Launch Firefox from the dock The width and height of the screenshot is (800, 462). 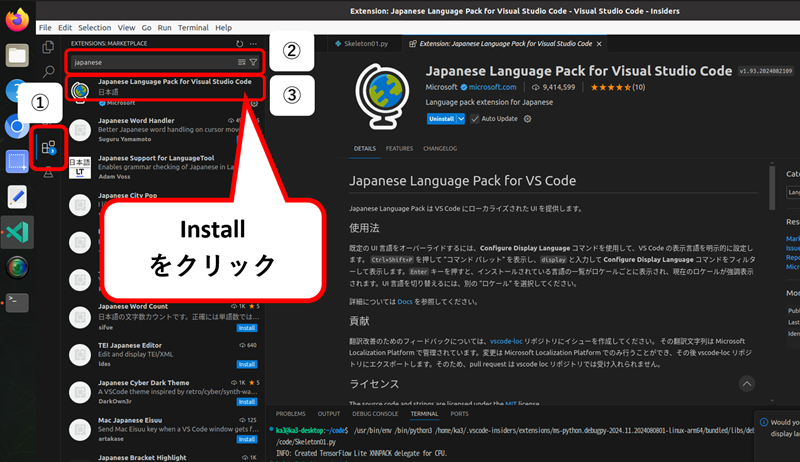coord(17,19)
